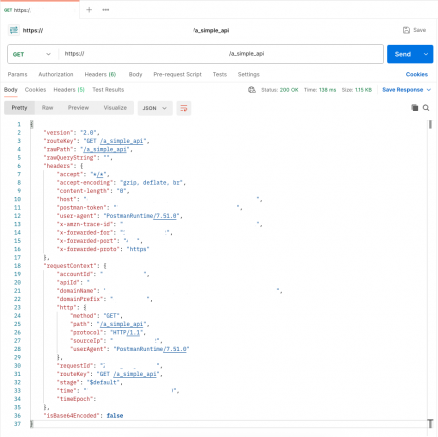Viewport: 438px width, 437px height.
Task: Click the Save request icon button
Action: tap(414, 30)
